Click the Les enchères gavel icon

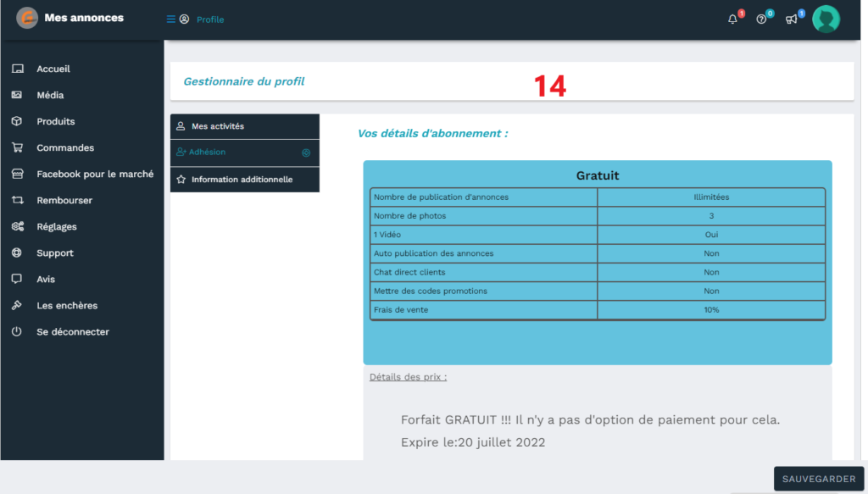click(17, 305)
